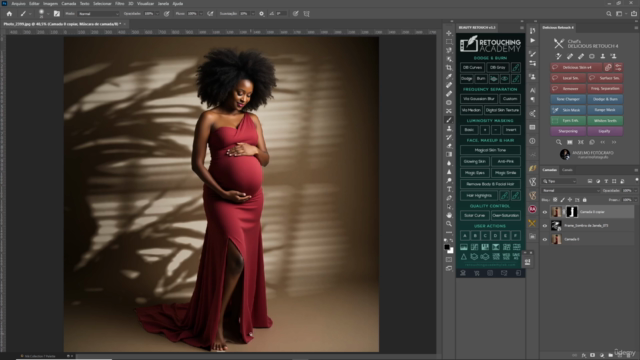Open the Filtro menu

point(120,3)
